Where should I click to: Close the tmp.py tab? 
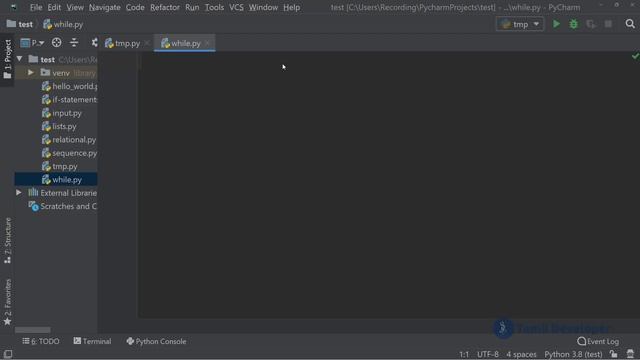tap(147, 43)
